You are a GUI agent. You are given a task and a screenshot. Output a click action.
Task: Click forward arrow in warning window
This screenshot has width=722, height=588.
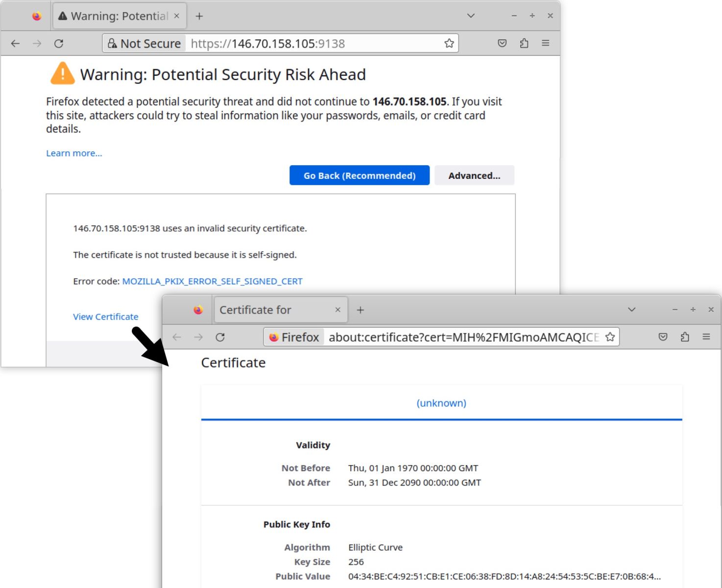(x=37, y=44)
